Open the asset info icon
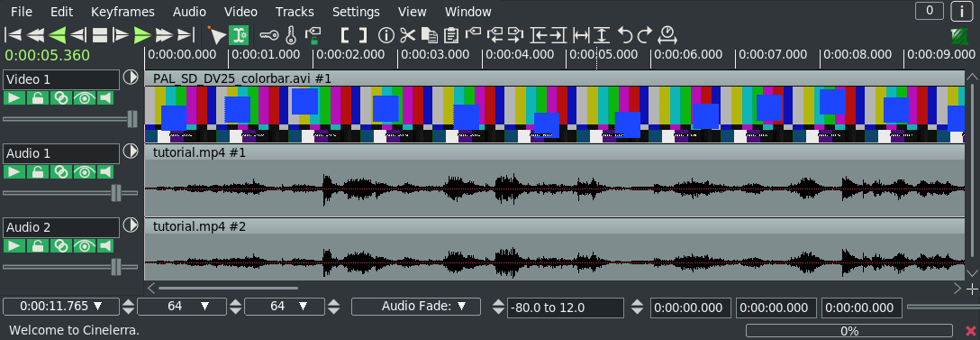 (386, 35)
